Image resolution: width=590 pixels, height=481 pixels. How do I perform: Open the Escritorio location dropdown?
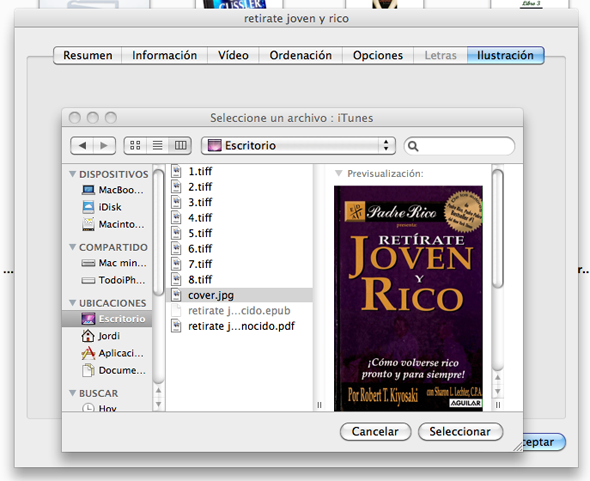[x=298, y=146]
